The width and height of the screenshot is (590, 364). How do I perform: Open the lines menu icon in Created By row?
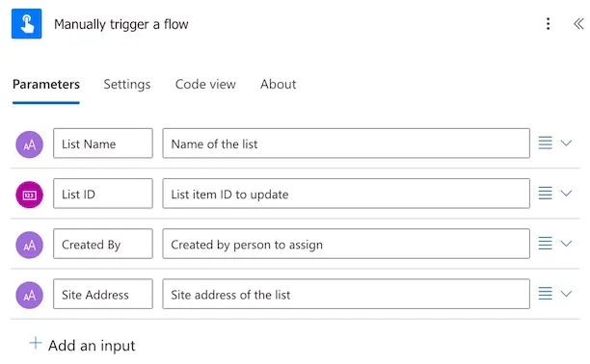pyautogui.click(x=546, y=244)
